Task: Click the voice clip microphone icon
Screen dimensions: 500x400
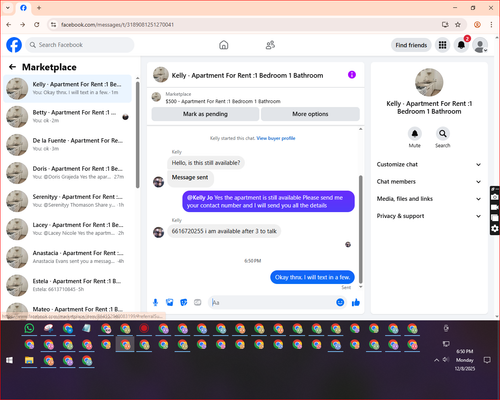Action: (x=155, y=302)
